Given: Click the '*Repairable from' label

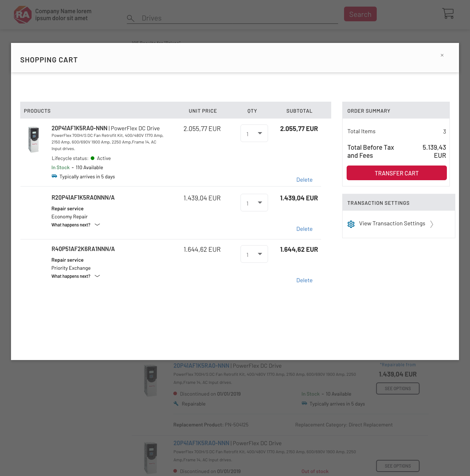Looking at the screenshot, I should pos(398,365).
